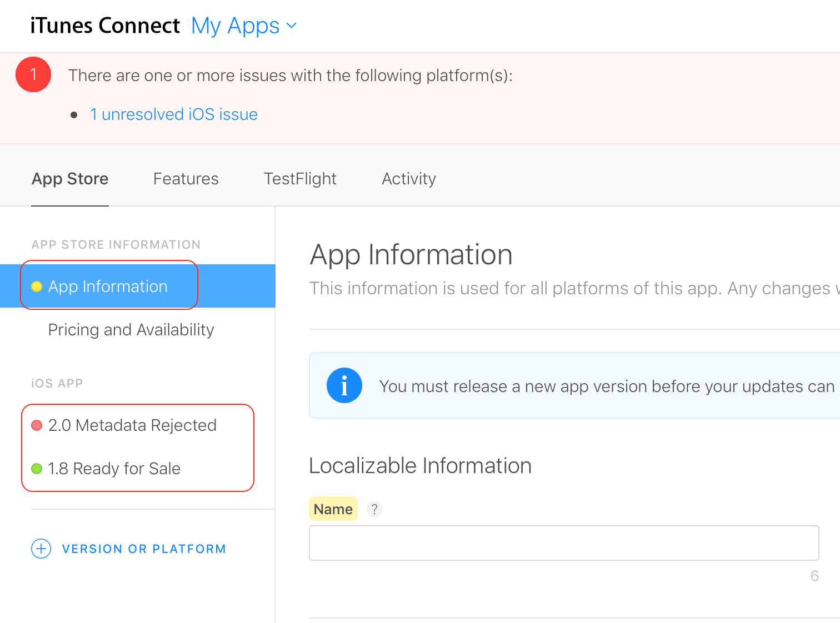This screenshot has width=840, height=623.
Task: Select Pricing and Availability in the sidebar
Action: (131, 329)
